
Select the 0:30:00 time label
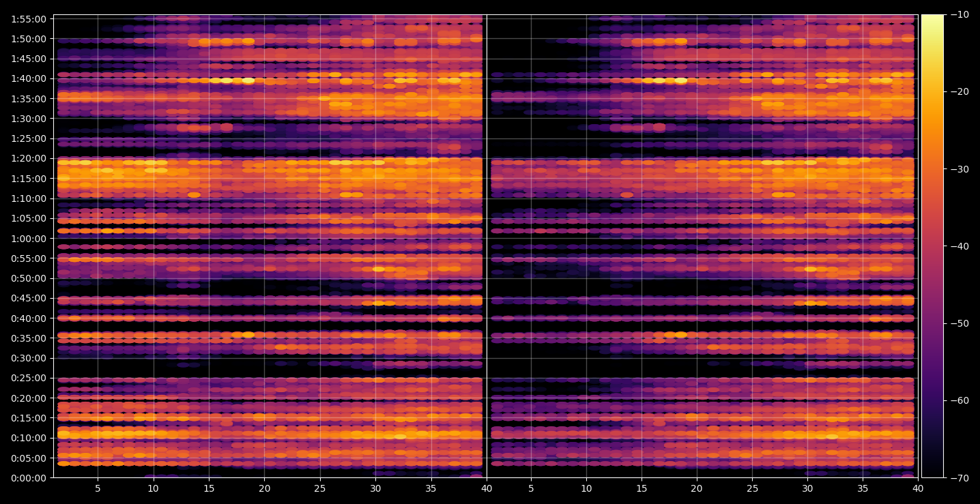point(29,358)
